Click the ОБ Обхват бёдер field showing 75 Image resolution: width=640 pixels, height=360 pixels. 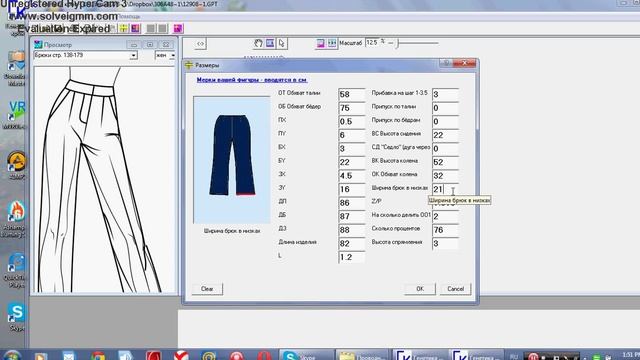(x=351, y=108)
